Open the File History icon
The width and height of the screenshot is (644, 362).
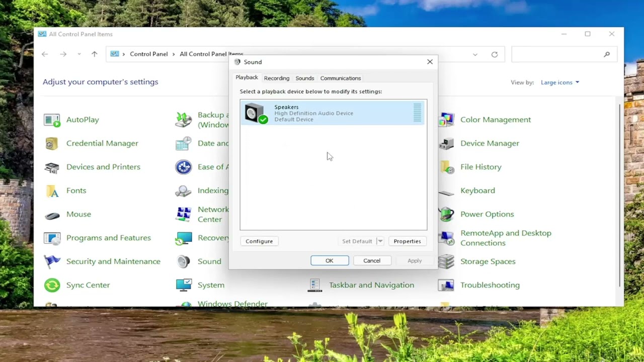446,167
